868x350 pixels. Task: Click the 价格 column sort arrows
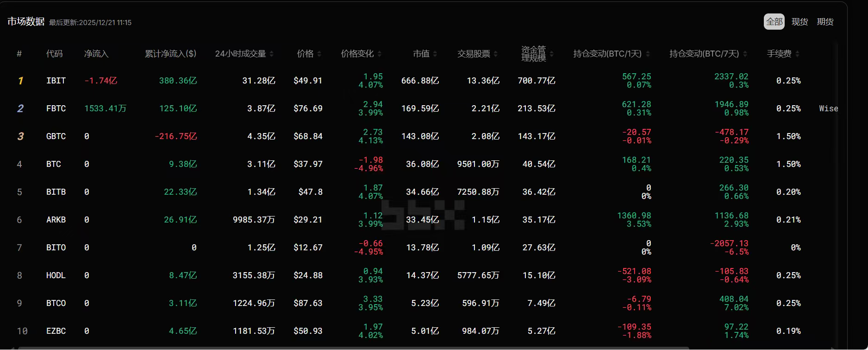(319, 54)
